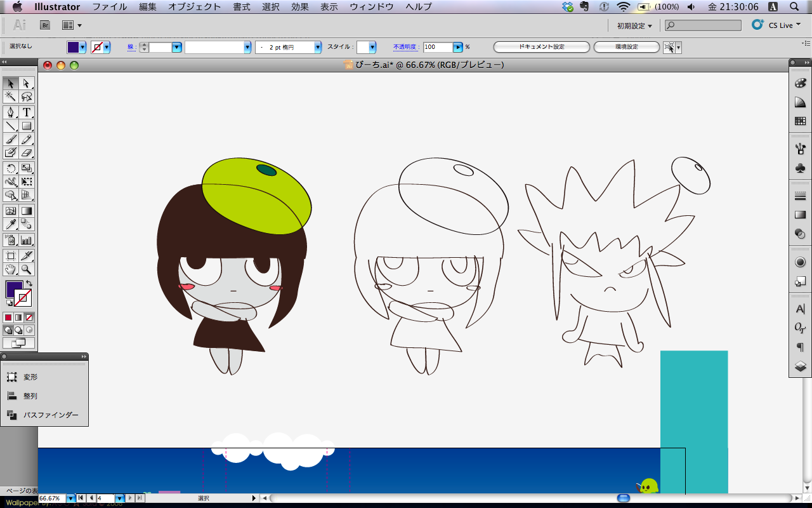Launch Adobe Bridge with the Br icon
The height and width of the screenshot is (508, 812).
(45, 25)
